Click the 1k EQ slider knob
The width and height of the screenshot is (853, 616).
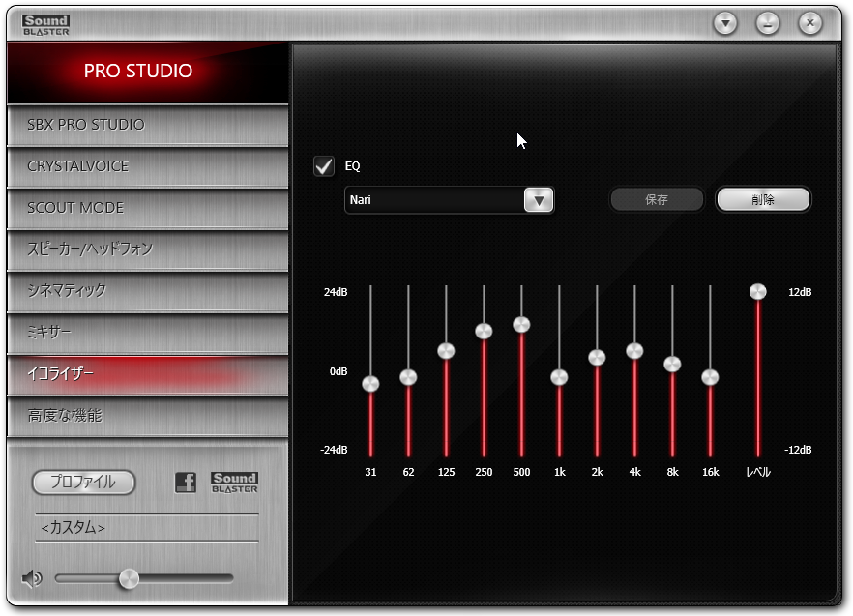(559, 377)
